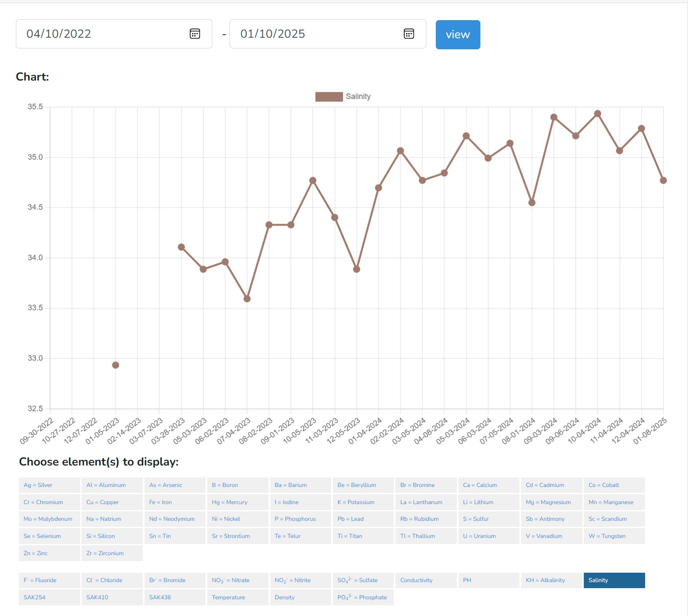Viewport: 688px width, 616px height.
Task: Select the Temperature parameter tile
Action: pyautogui.click(x=237, y=598)
